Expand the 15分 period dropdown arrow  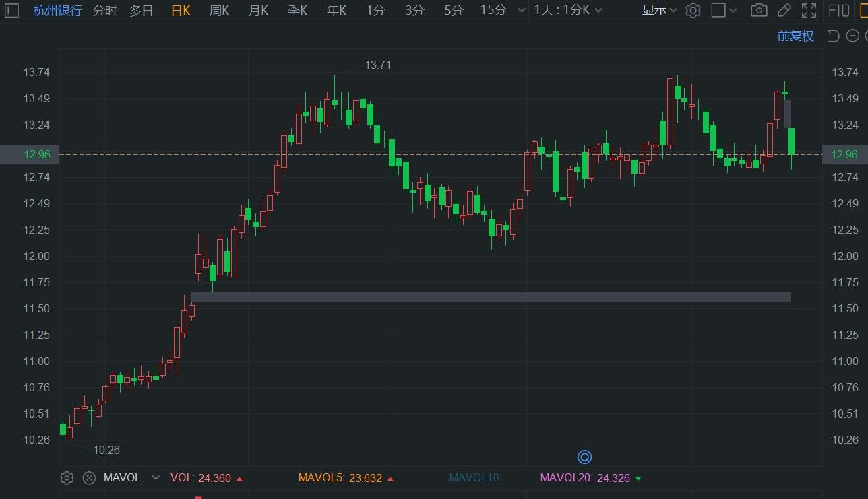520,11
